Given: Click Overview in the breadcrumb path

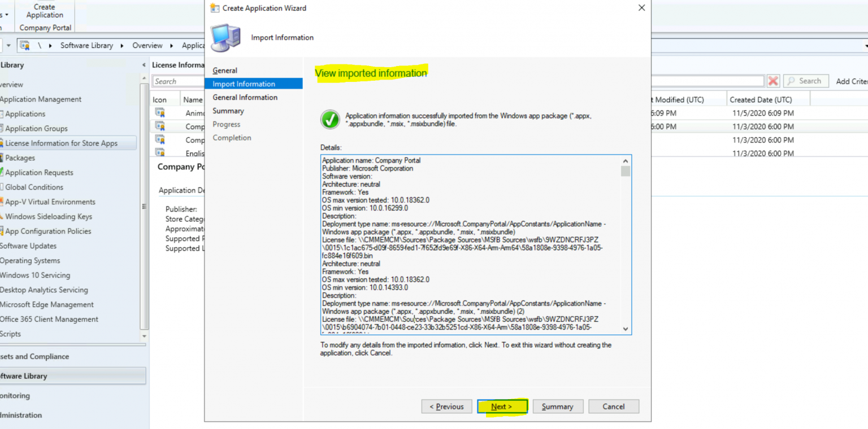Looking at the screenshot, I should click(x=147, y=45).
